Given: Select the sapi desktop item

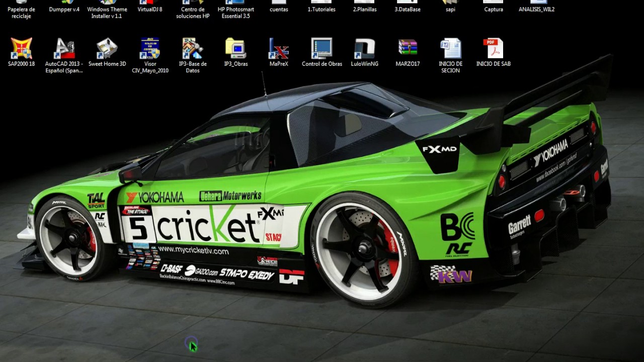Looking at the screenshot, I should point(450,7).
